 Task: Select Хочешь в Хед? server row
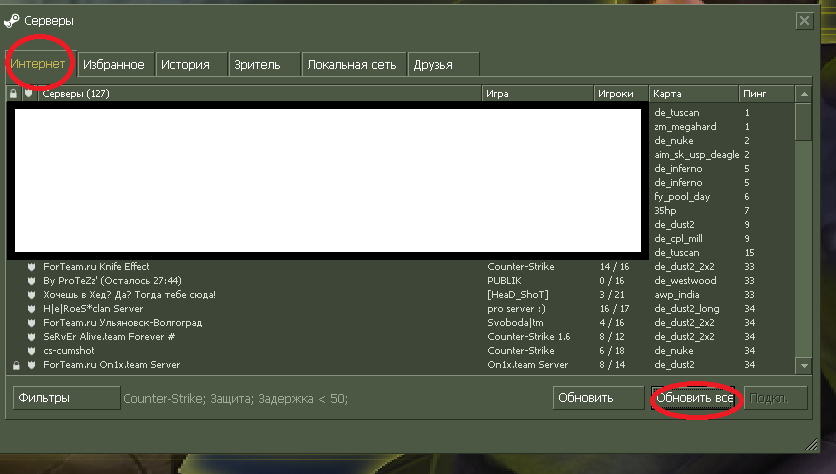pos(400,294)
